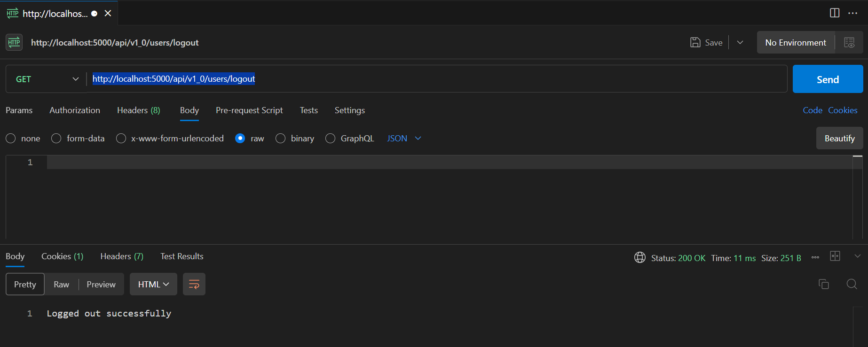Open the response more options dots
Screen dimensions: 868x347
pyautogui.click(x=815, y=257)
